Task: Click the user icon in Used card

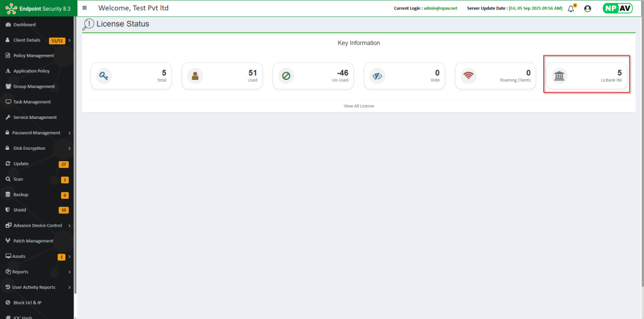Action: [x=195, y=76]
